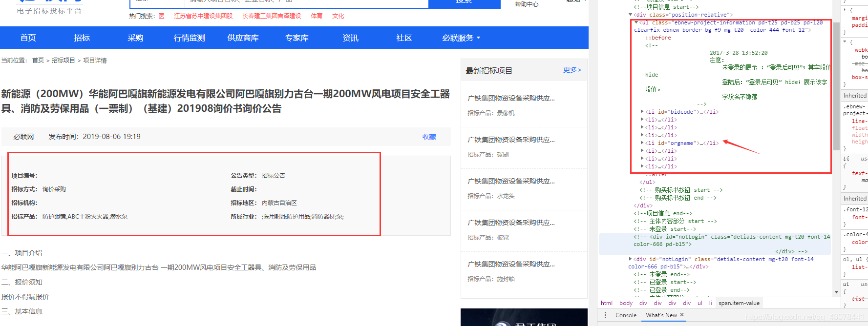Click the 内蒙古自治区 value

(279, 203)
